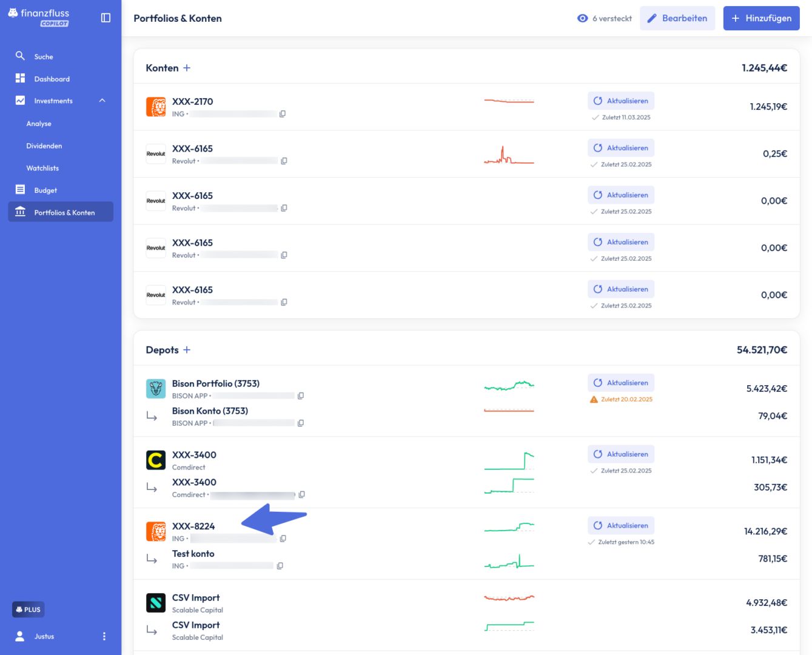The height and width of the screenshot is (655, 812).
Task: View the Bison Portfolio sparkline chart
Action: click(509, 385)
